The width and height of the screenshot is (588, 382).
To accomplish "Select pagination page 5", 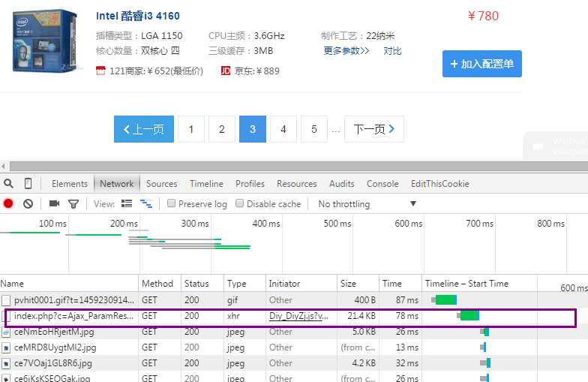I will [x=314, y=129].
